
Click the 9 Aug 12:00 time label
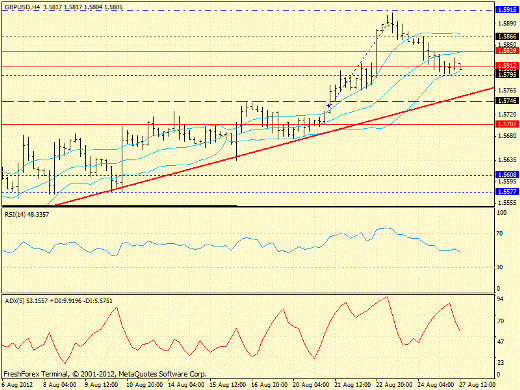point(101,385)
